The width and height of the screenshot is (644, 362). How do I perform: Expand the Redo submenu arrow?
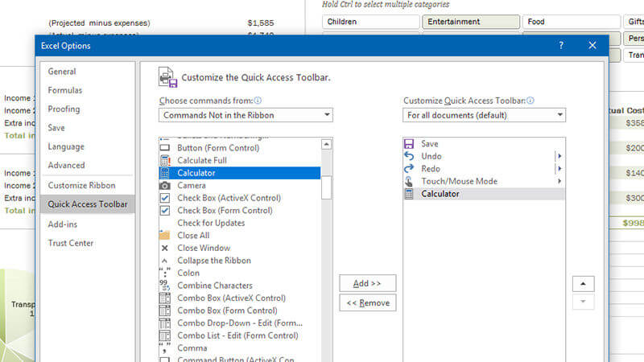[x=559, y=169]
